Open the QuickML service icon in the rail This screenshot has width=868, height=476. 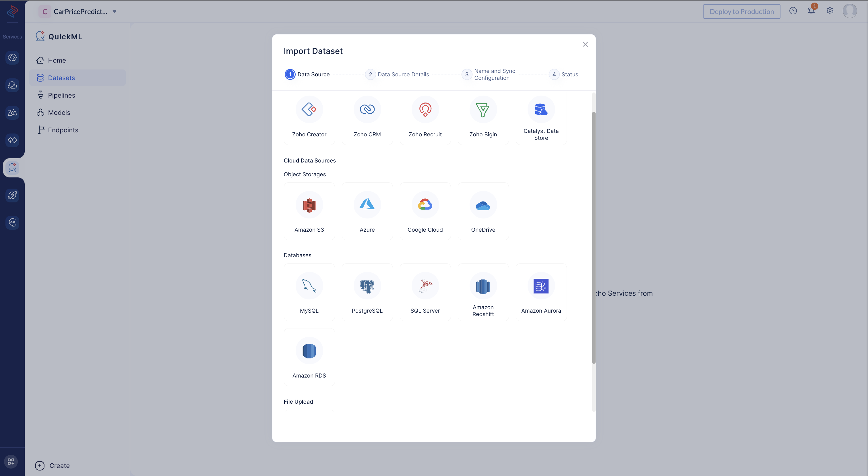[12, 168]
